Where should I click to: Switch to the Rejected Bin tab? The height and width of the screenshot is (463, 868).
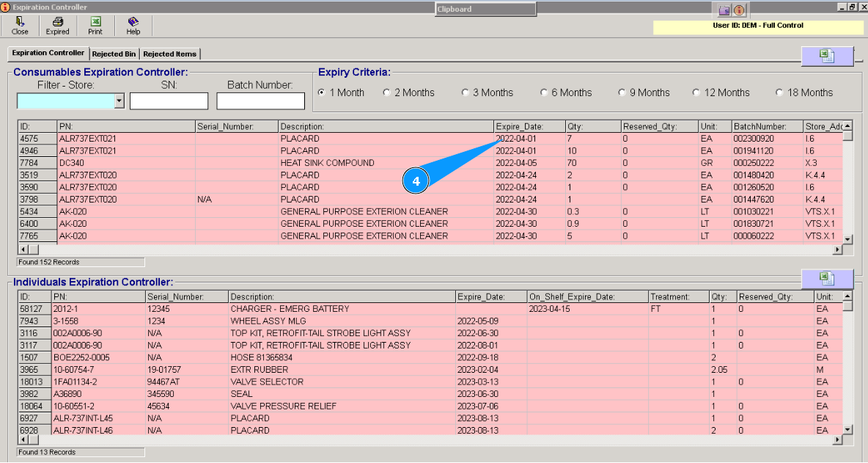coord(114,54)
